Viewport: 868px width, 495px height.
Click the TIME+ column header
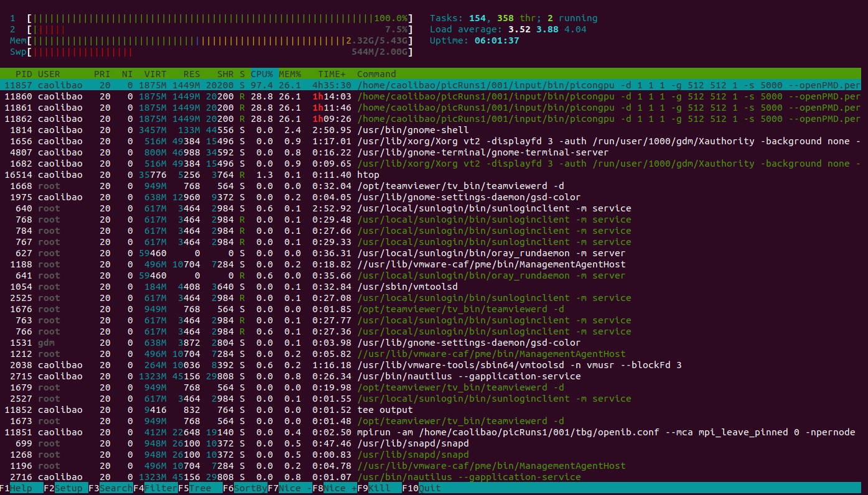click(332, 74)
